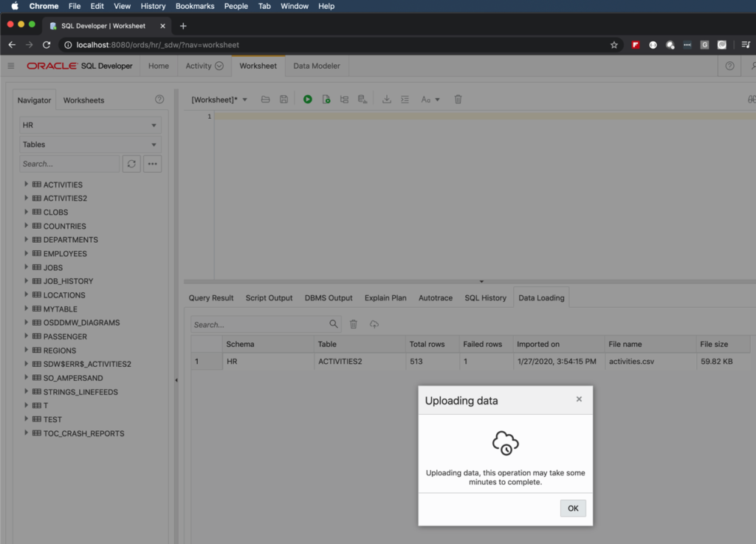Open the SQL History tab

click(486, 297)
